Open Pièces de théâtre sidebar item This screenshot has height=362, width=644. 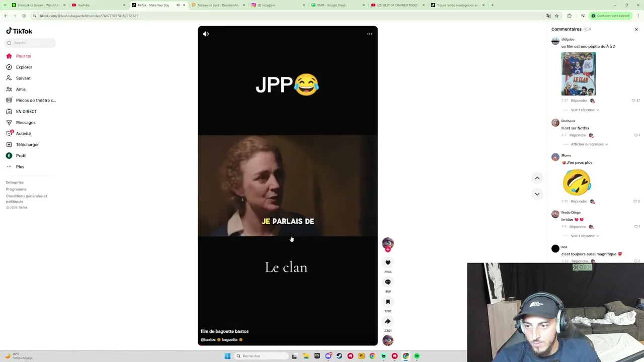(x=31, y=100)
